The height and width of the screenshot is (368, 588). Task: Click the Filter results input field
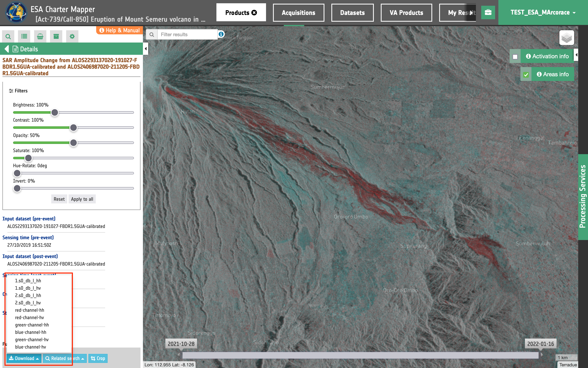tap(187, 35)
